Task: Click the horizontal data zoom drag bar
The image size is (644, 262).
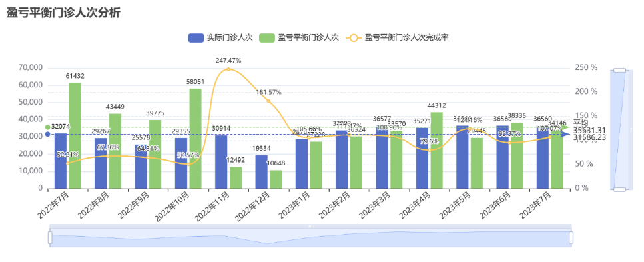Action: coord(310,226)
